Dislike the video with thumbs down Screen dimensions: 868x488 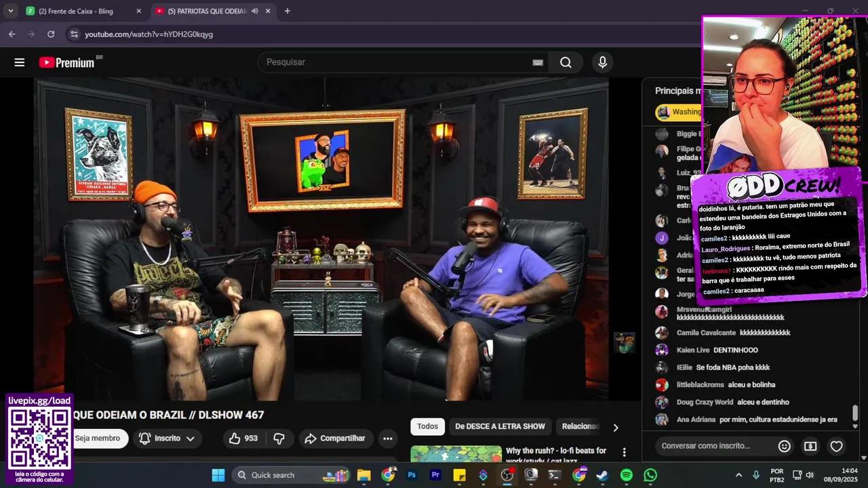(x=279, y=439)
